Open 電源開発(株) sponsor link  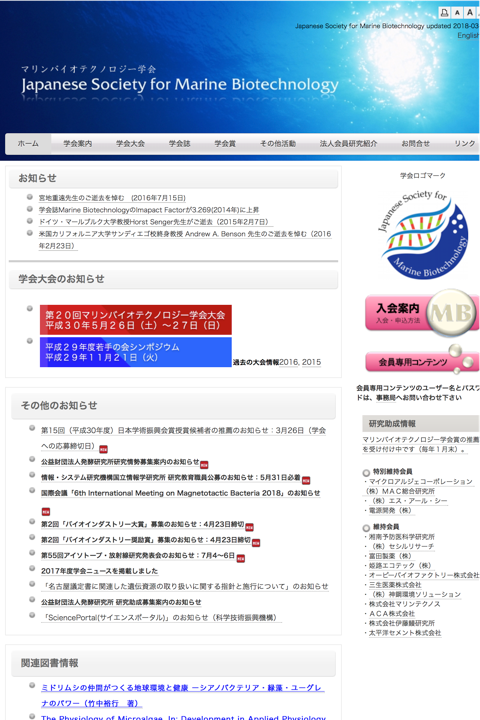(x=390, y=511)
